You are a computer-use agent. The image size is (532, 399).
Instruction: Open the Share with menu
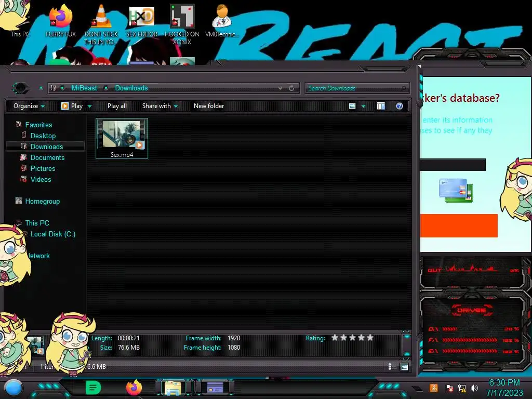point(160,106)
